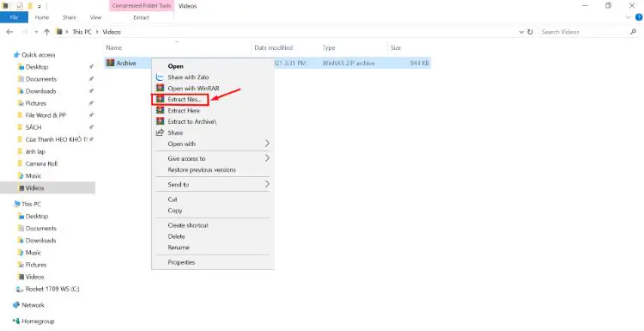This screenshot has height=331, width=644.
Task: Navigate back with the back arrow
Action: [9, 32]
